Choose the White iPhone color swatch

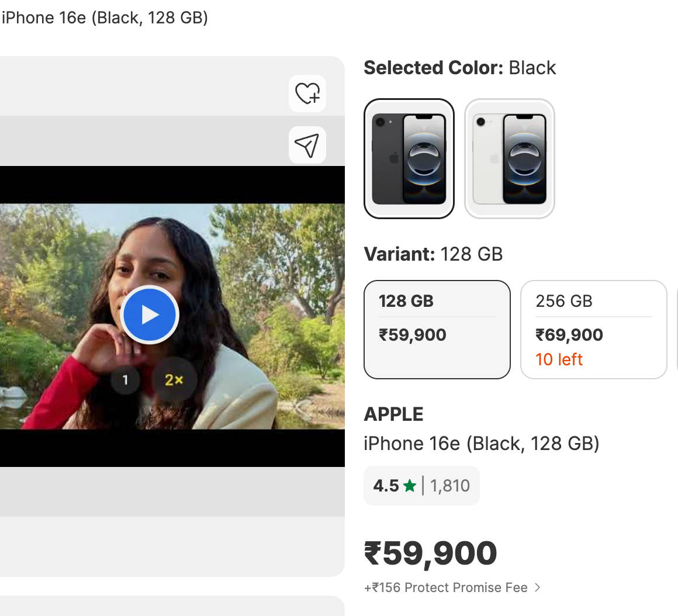510,159
